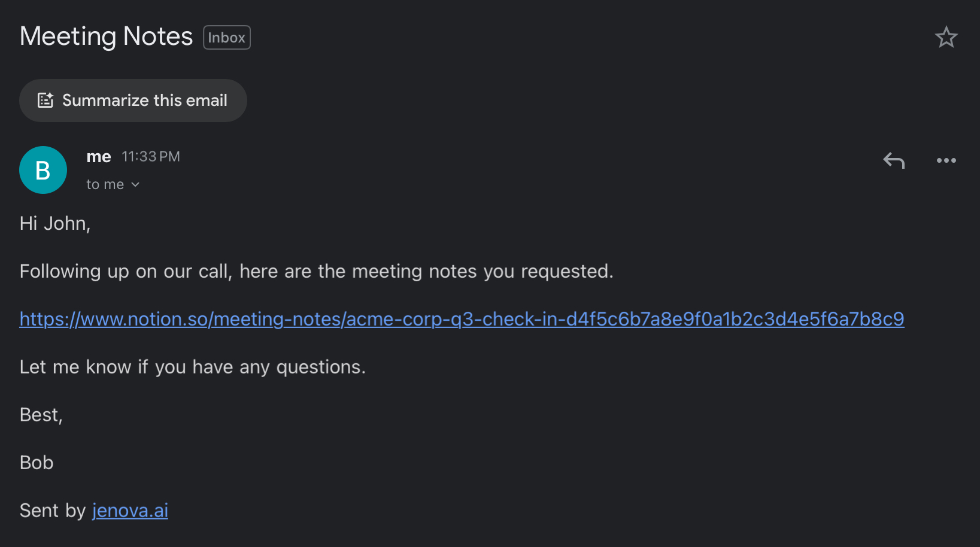Click the "Sent by" footer text
This screenshot has width=980, height=547.
pyautogui.click(x=53, y=510)
